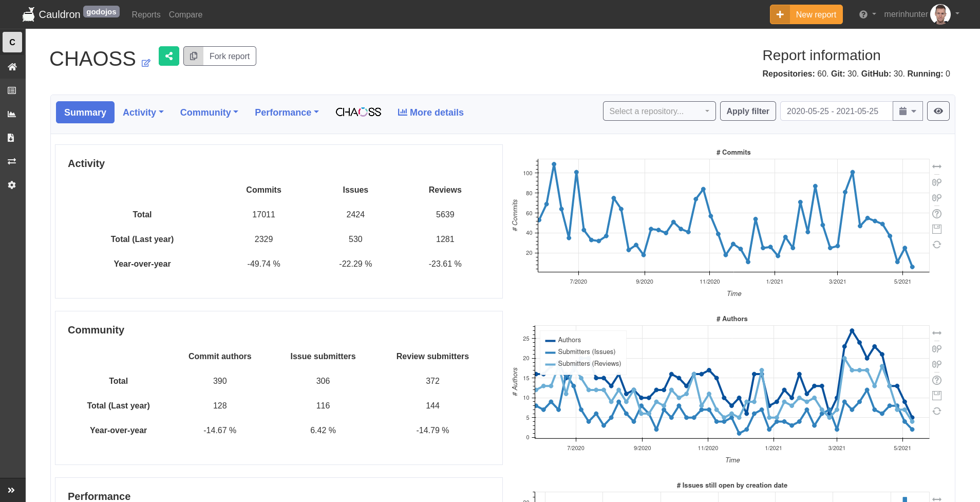
Task: Go to home via sidebar house icon
Action: 12,67
